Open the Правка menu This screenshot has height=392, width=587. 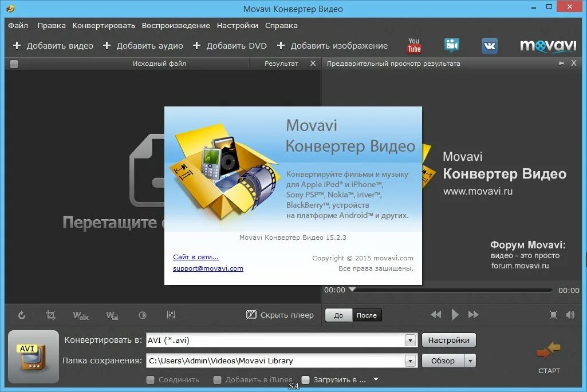(52, 25)
